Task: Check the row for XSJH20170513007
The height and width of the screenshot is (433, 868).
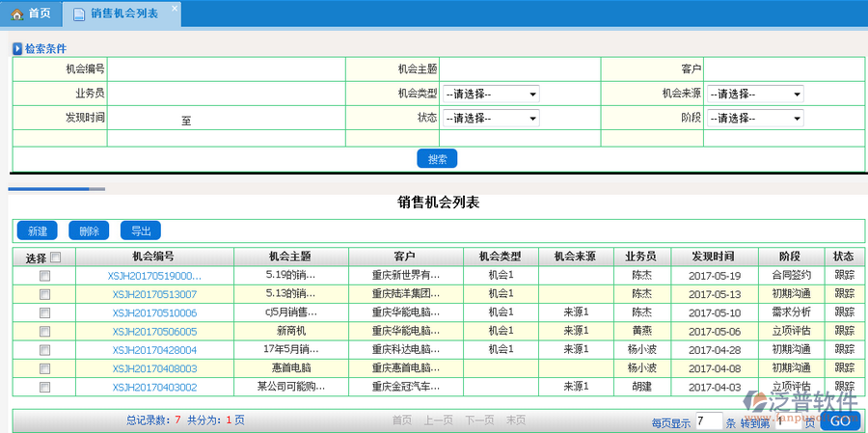Action: 44,293
